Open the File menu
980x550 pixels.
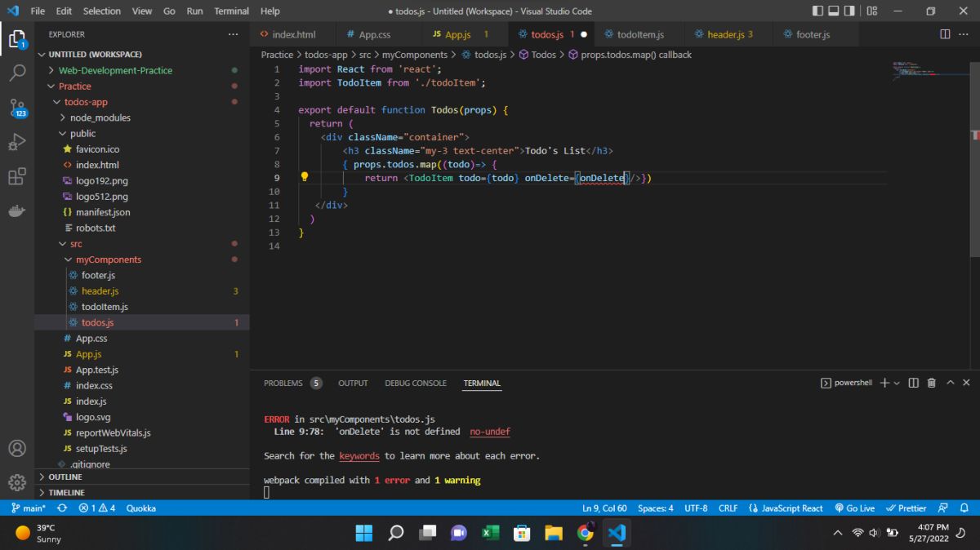tap(38, 11)
